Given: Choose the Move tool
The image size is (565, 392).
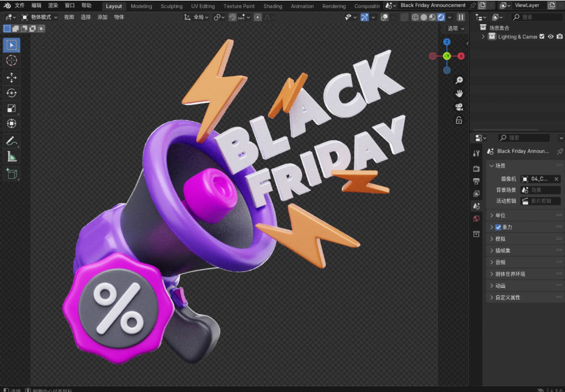Looking at the screenshot, I should click(11, 78).
